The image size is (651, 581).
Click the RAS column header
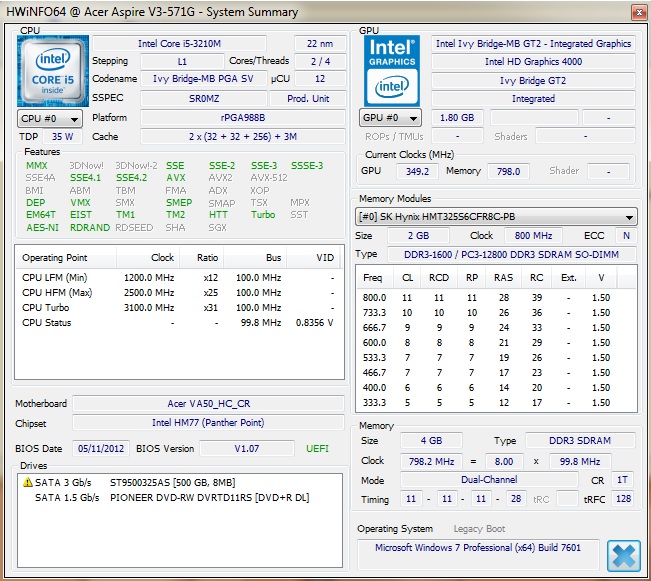pos(504,278)
